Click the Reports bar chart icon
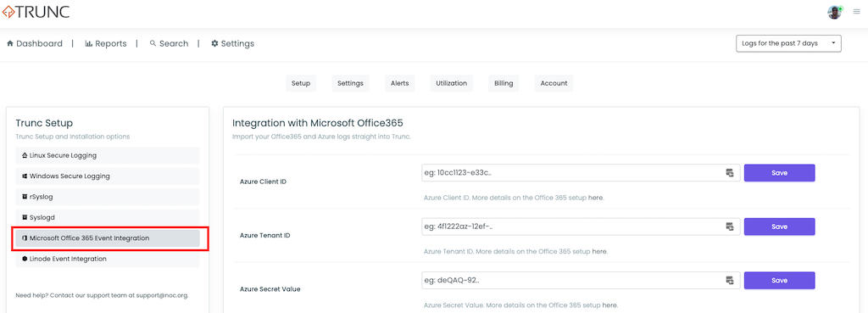The height and width of the screenshot is (313, 868). [x=88, y=44]
